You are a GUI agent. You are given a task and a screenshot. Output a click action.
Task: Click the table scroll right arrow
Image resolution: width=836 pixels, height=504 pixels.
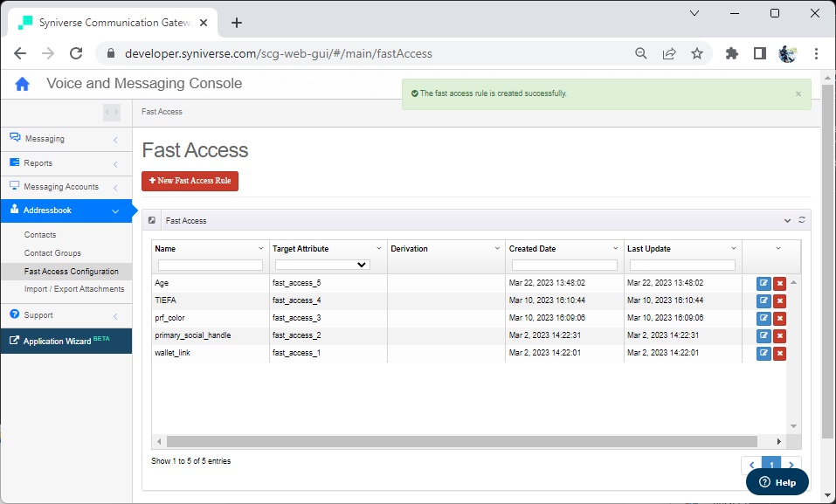[x=779, y=442]
